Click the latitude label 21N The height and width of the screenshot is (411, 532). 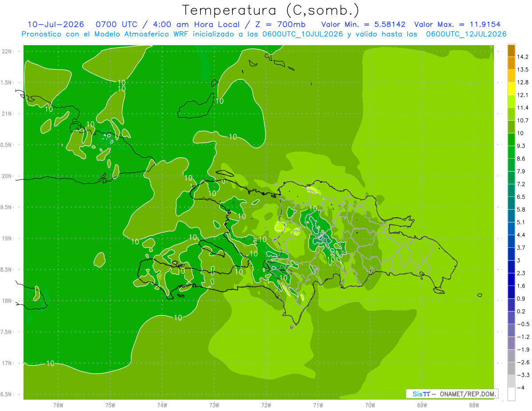coord(7,114)
